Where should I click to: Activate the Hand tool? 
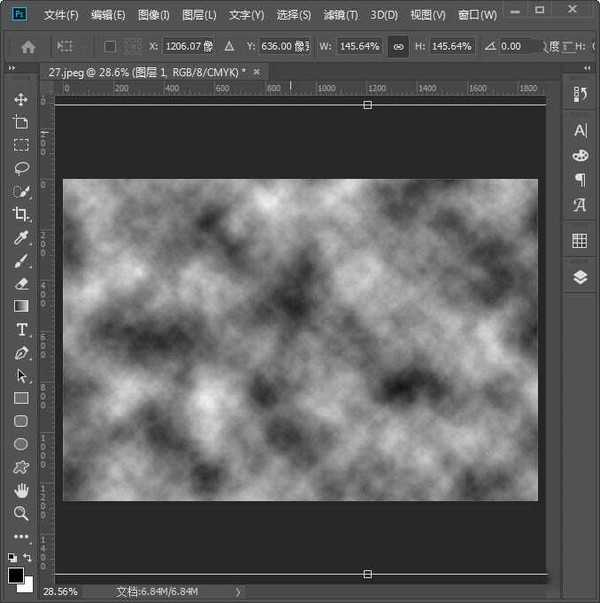click(21, 490)
